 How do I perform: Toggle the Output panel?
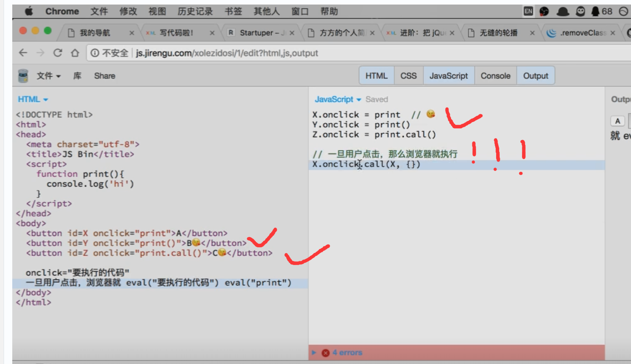coord(536,76)
